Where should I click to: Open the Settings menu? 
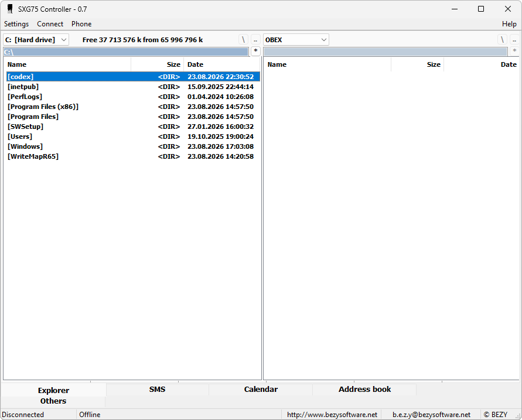(x=16, y=24)
